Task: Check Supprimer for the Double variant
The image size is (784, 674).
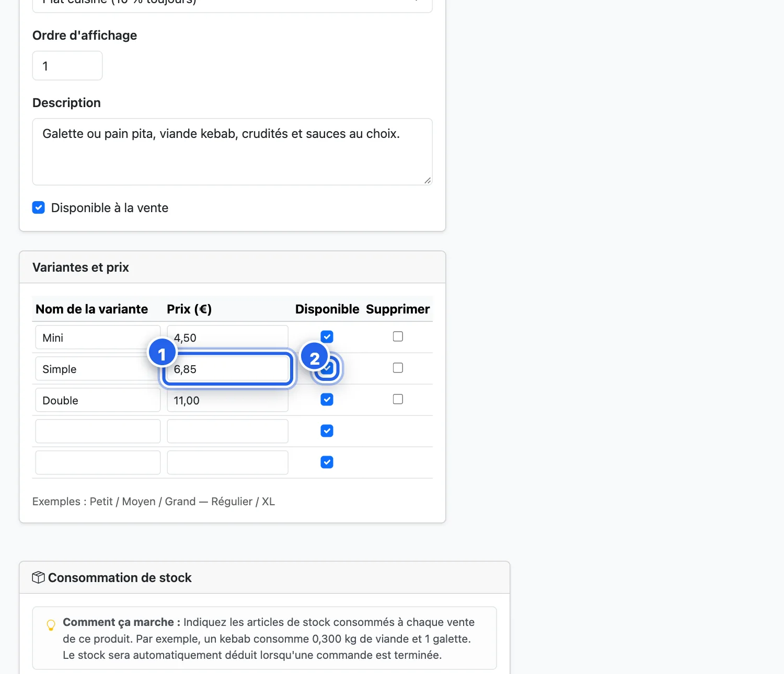Action: coord(398,399)
